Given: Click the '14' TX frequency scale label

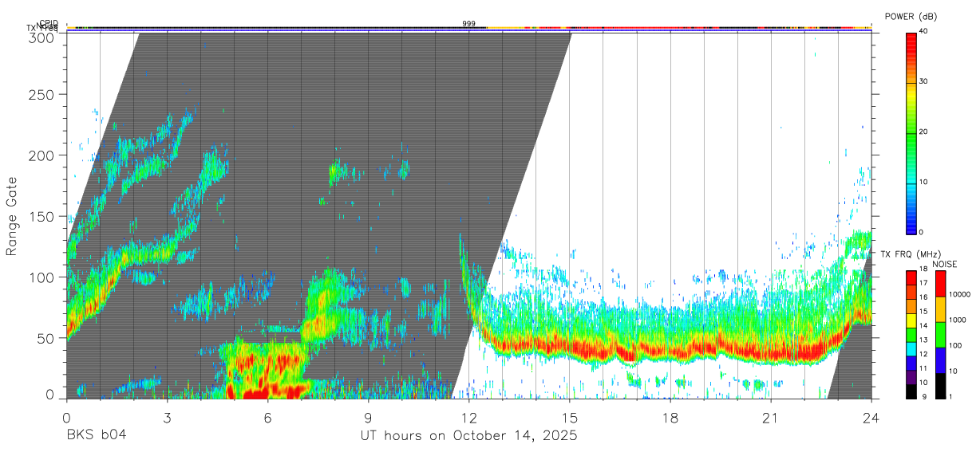Looking at the screenshot, I should click(x=924, y=325).
